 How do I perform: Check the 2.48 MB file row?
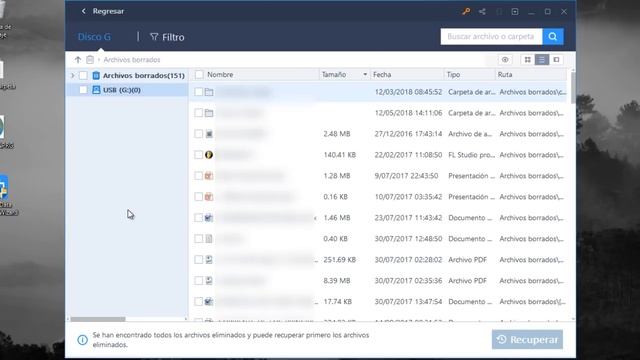(x=198, y=134)
